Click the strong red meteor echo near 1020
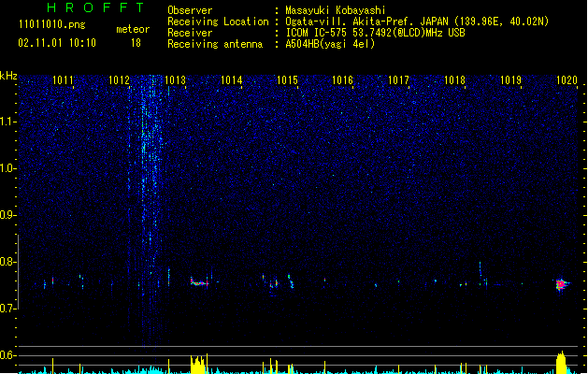The height and width of the screenshot is (374, 588). point(561,285)
